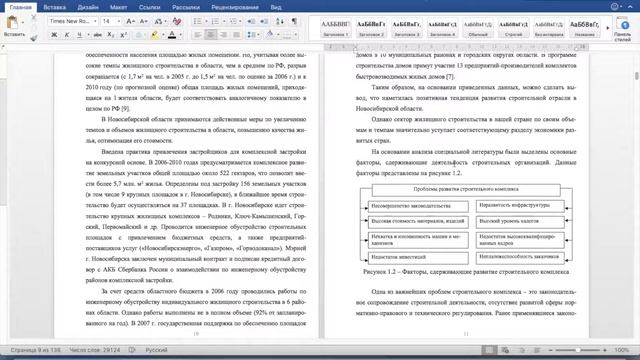Screen dimensions: 640x360
Task: Open the Макет ribbon tab
Action: coord(118,7)
